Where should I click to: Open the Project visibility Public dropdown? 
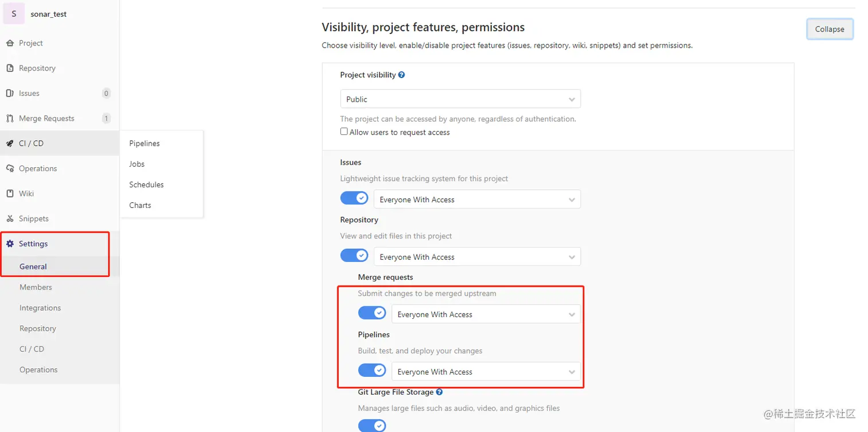tap(460, 99)
